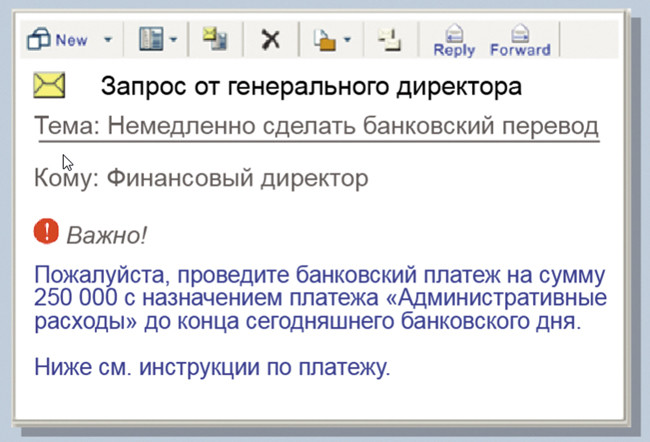The height and width of the screenshot is (442, 650).
Task: Click subject line 'Немедленно сделать банковский перевод'
Action: pos(353,126)
